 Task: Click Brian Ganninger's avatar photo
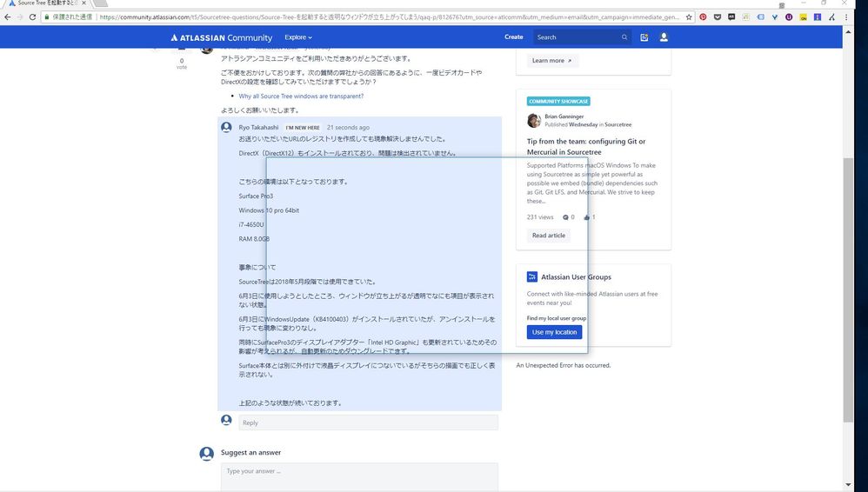click(x=534, y=120)
